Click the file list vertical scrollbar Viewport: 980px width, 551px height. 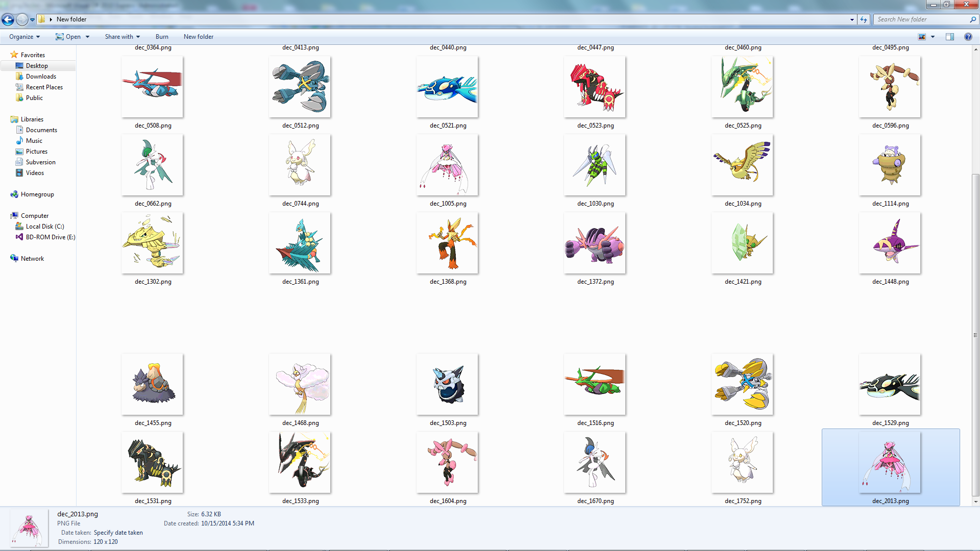coord(975,335)
